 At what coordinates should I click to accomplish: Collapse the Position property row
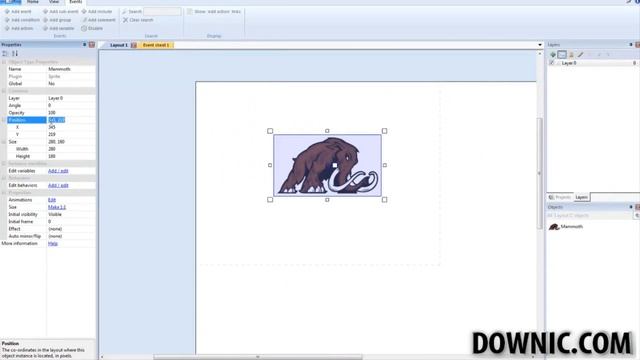pyautogui.click(x=4, y=120)
